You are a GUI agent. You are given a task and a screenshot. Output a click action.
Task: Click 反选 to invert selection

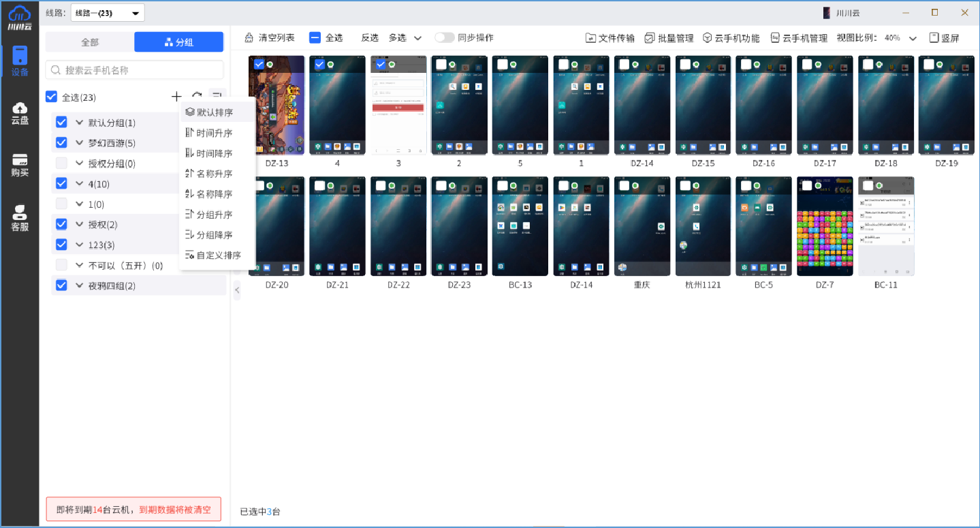tap(369, 37)
